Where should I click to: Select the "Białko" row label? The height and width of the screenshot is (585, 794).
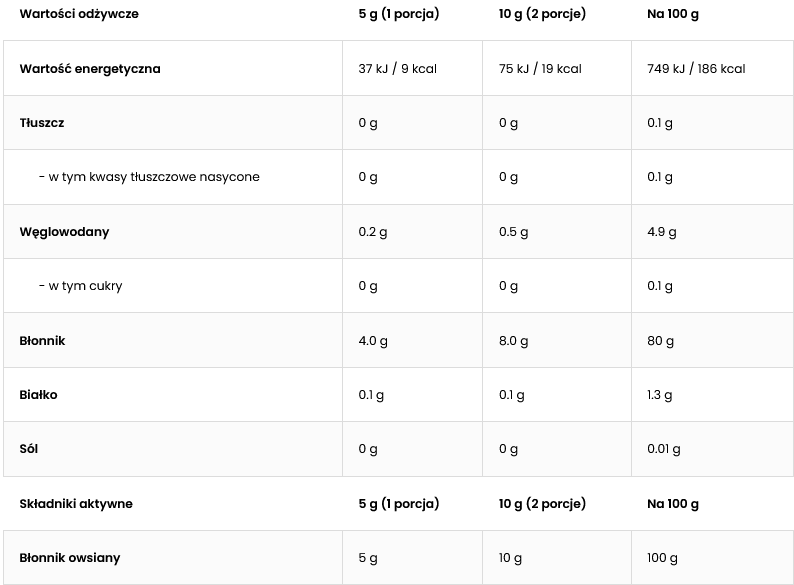point(39,395)
